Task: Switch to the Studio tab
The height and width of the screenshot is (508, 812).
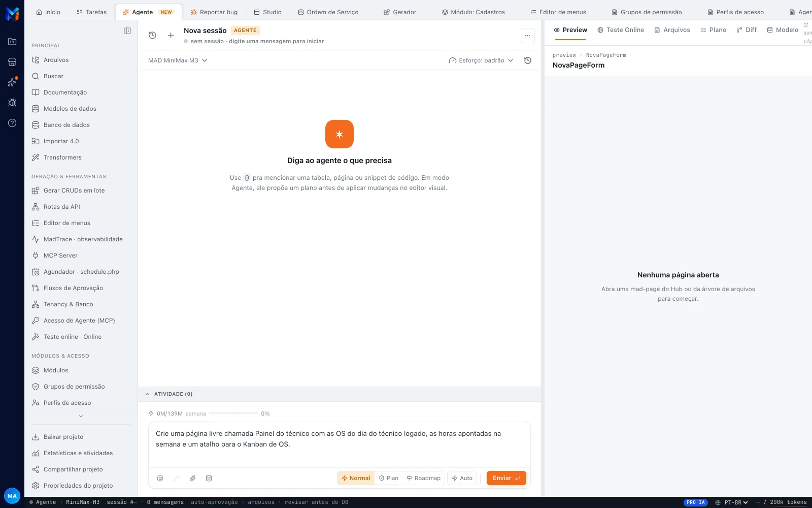Action: tap(267, 12)
